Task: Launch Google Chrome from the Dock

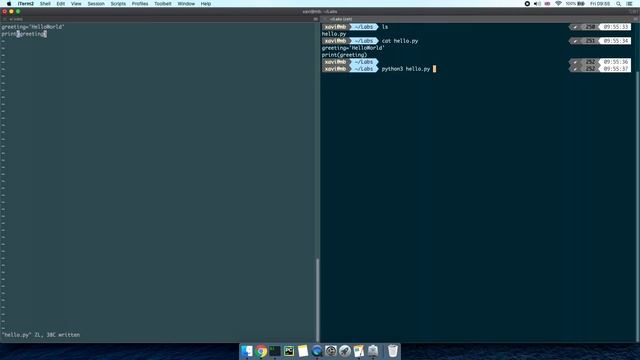Action: point(261,351)
